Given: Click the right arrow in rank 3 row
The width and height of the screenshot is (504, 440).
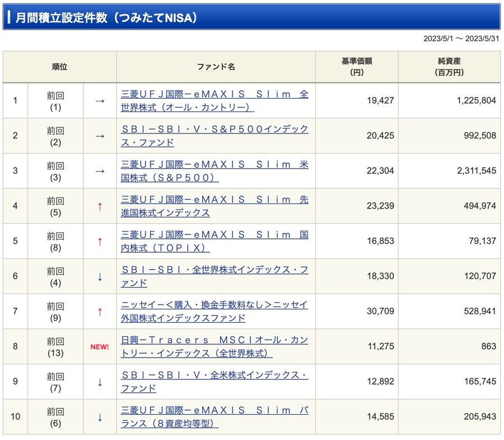Looking at the screenshot, I should (x=100, y=171).
